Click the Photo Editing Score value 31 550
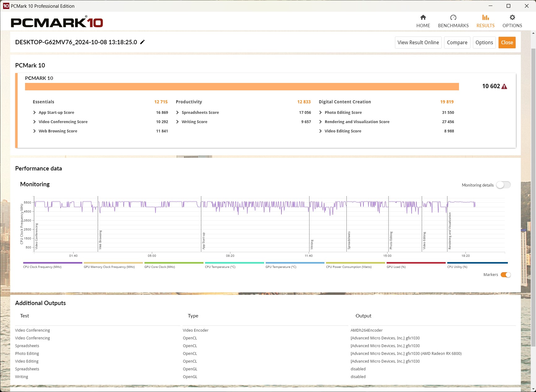 448,113
